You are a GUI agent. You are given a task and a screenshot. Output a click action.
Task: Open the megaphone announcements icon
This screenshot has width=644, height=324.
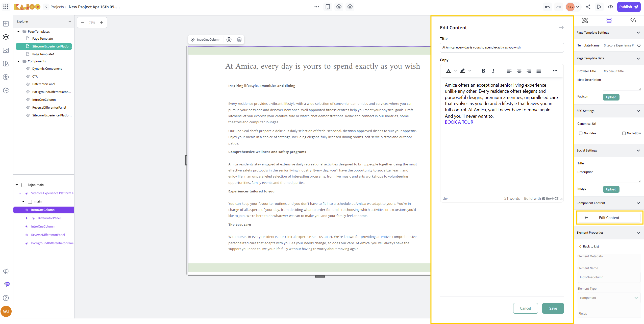[x=6, y=271]
